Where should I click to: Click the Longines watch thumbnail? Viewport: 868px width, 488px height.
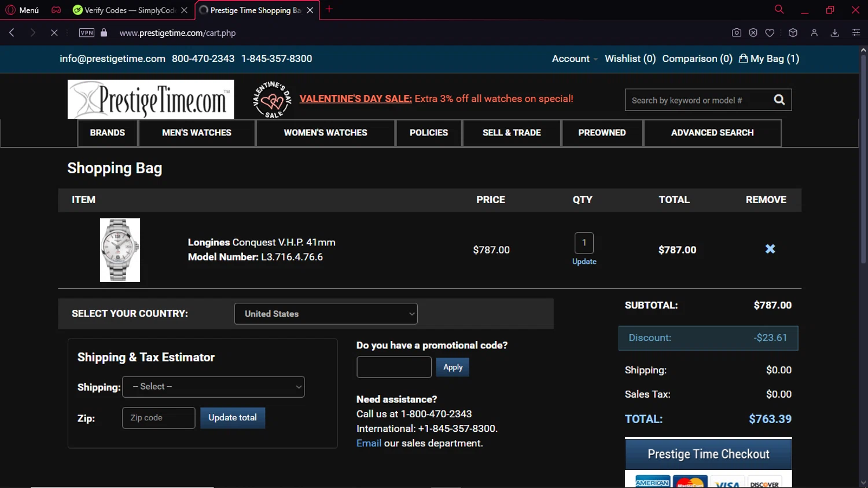[x=120, y=250]
